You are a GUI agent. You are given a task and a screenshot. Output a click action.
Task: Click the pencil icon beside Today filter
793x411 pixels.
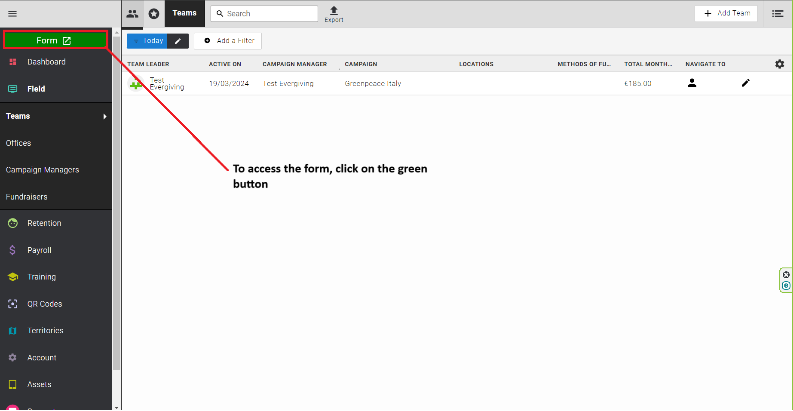click(177, 41)
